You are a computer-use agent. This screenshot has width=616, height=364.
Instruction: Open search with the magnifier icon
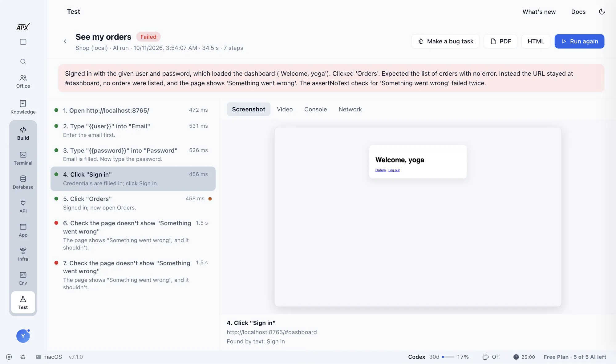23,62
